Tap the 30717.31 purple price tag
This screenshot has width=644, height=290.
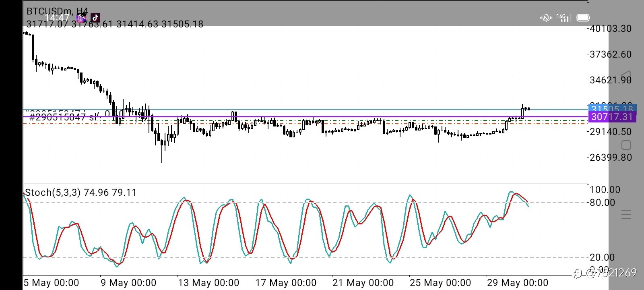pyautogui.click(x=612, y=117)
